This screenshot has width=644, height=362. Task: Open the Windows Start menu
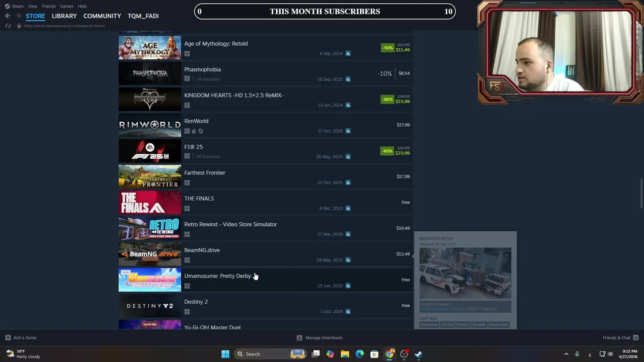tap(225, 354)
